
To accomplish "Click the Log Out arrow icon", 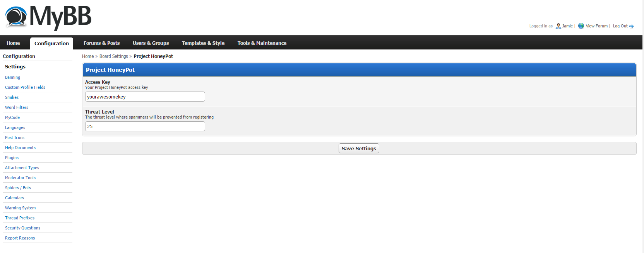I will [x=632, y=26].
